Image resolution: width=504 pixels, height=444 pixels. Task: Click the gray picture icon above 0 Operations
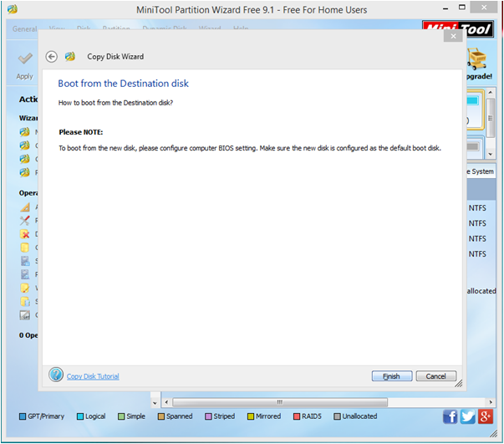[25, 314]
